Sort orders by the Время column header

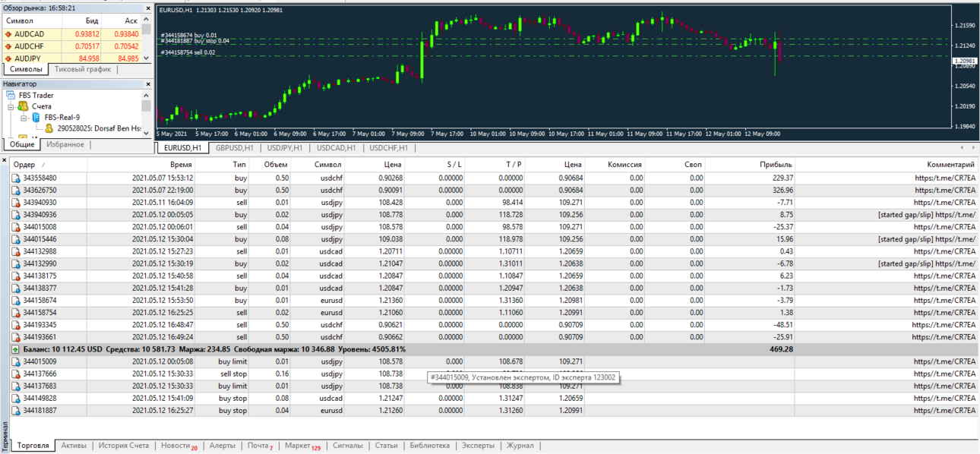tap(141, 165)
